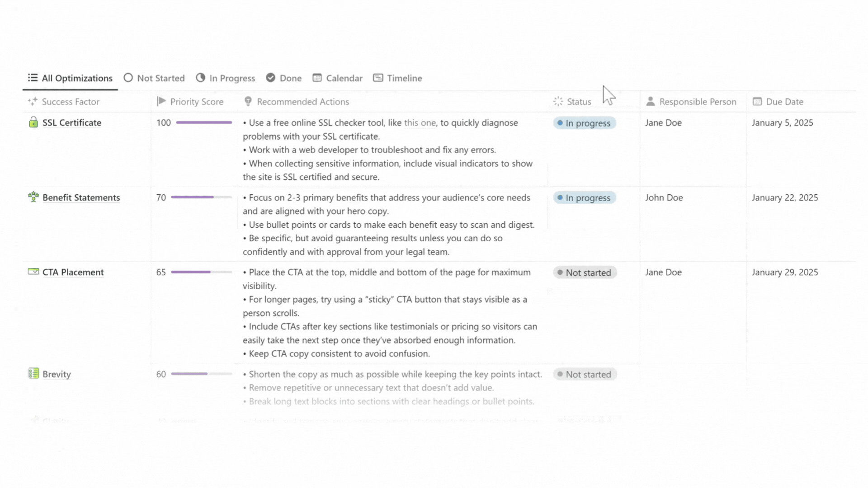The height and width of the screenshot is (488, 868).
Task: Select the Not Started filter tab
Action: [154, 78]
